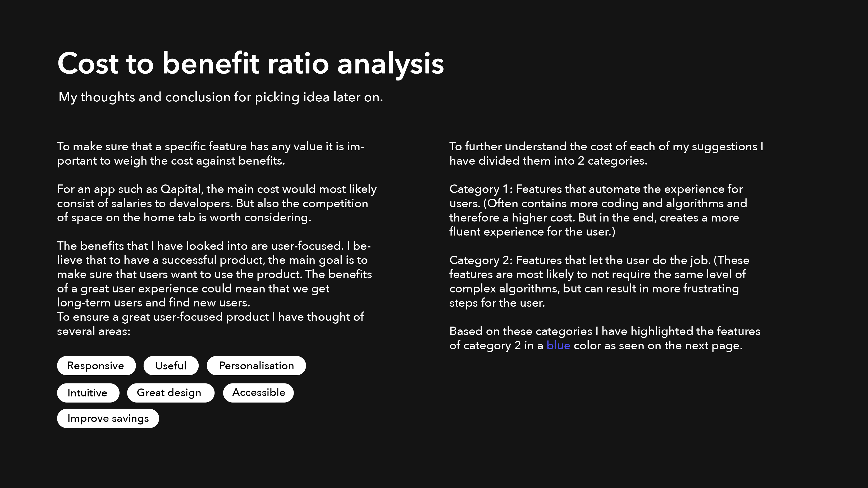Image resolution: width=868 pixels, height=488 pixels.
Task: Click the Great design pill tag
Action: pyautogui.click(x=171, y=393)
